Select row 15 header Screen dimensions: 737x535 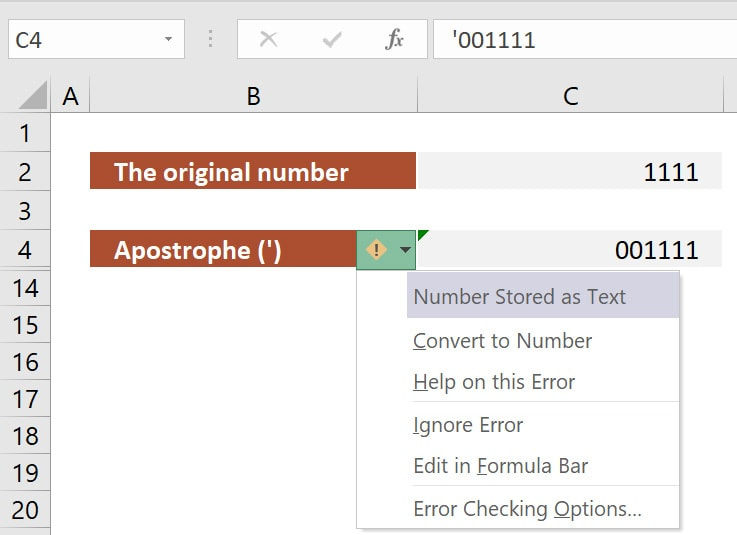pos(25,325)
